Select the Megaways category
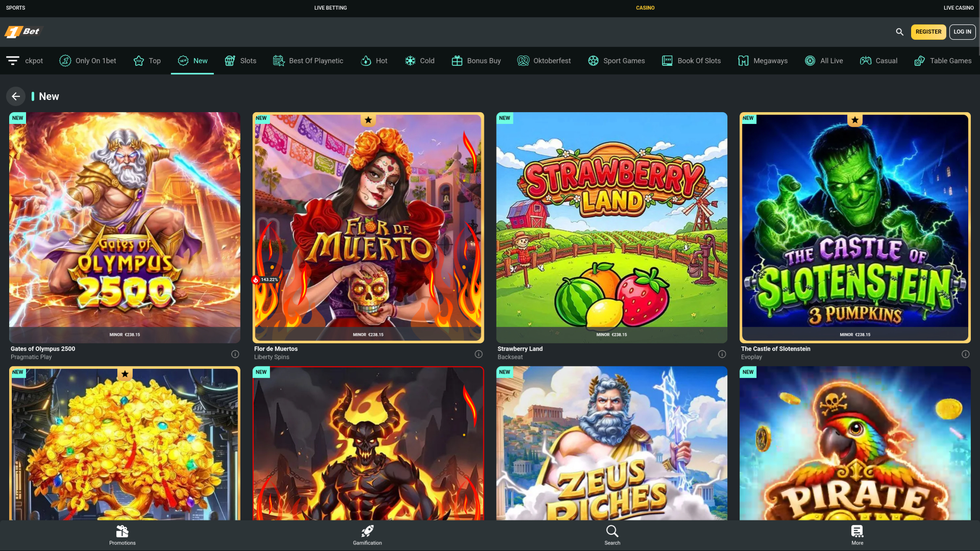The height and width of the screenshot is (551, 980). (x=763, y=61)
